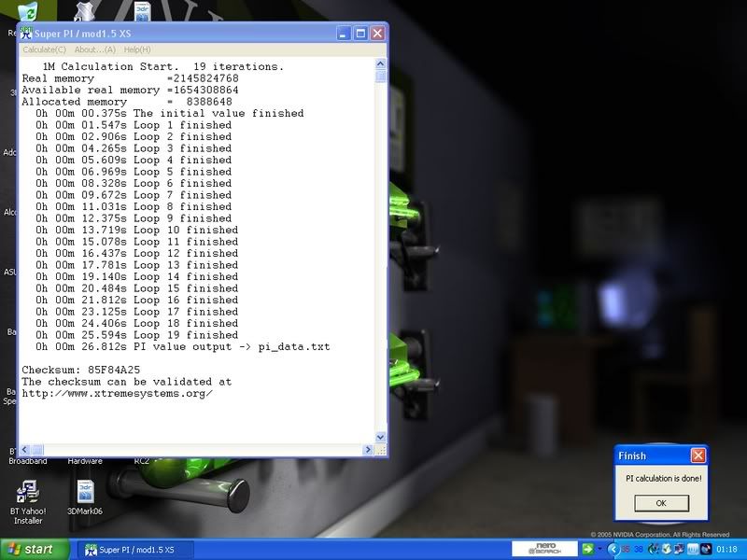The width and height of the screenshot is (747, 560).
Task: Click the http://www.xtremesystems.org/ text
Action: tap(118, 394)
